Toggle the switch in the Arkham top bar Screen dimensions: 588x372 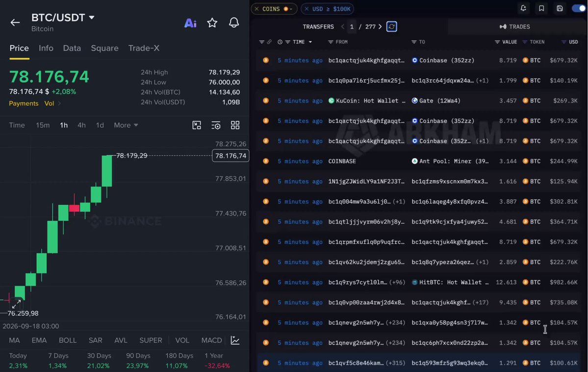tap(579, 8)
